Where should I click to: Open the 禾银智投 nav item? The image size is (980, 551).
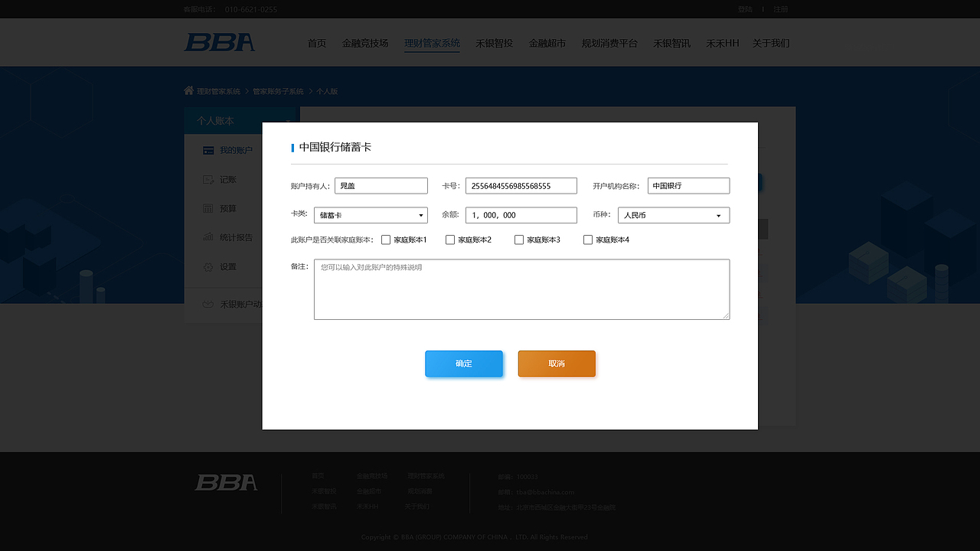click(494, 43)
